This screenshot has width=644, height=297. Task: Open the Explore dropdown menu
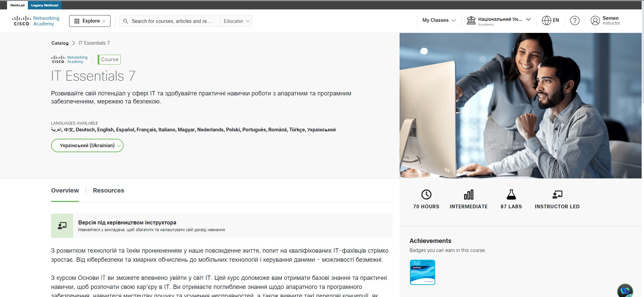tap(90, 21)
